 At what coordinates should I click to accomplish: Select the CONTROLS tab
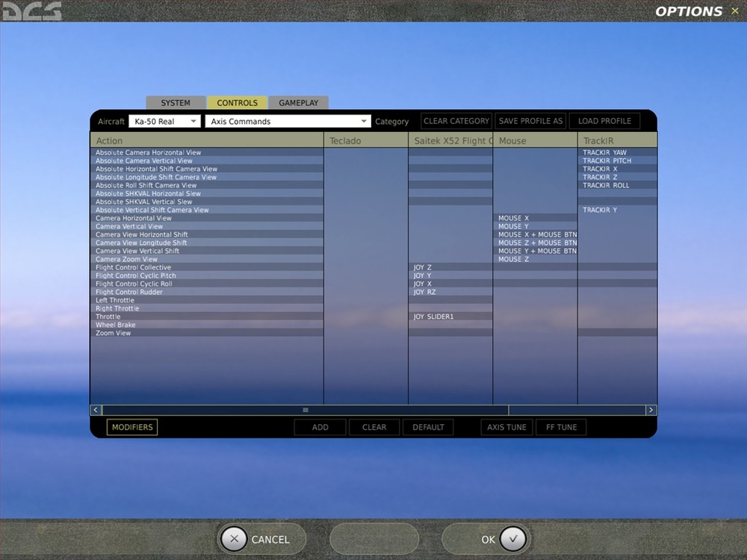[238, 102]
